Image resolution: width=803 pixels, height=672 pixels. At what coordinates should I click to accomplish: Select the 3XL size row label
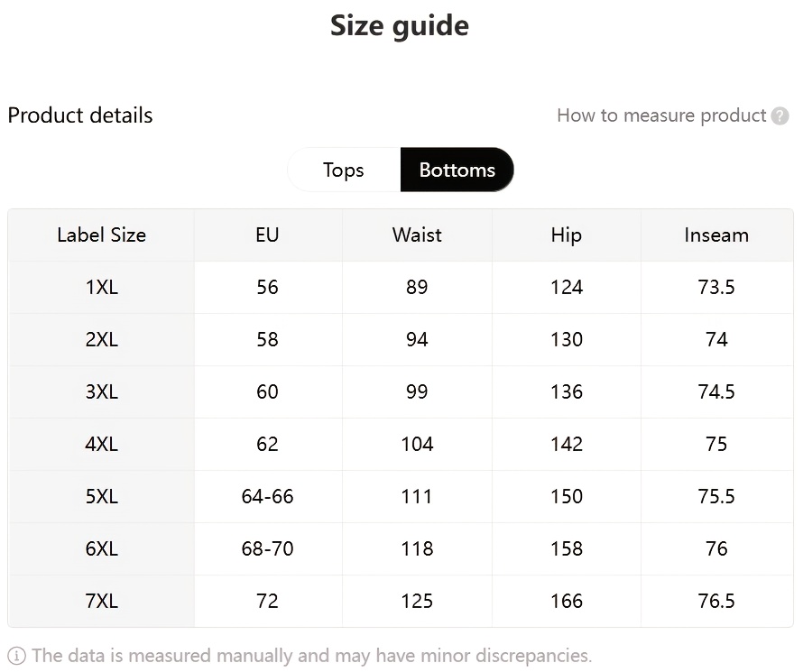tap(101, 391)
